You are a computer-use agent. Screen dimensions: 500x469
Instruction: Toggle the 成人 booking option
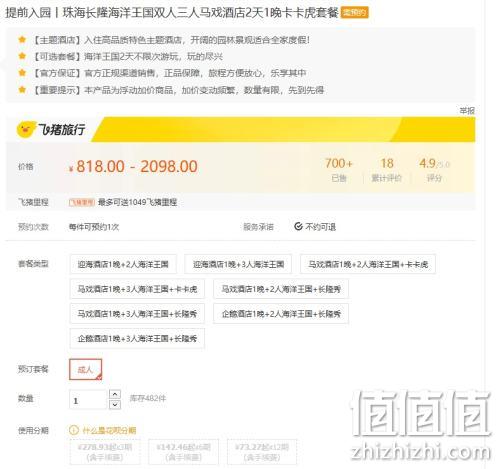[85, 369]
